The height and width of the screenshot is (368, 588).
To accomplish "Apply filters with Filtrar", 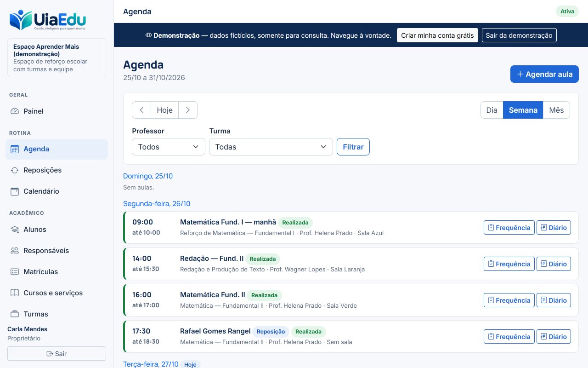I will click(x=353, y=147).
